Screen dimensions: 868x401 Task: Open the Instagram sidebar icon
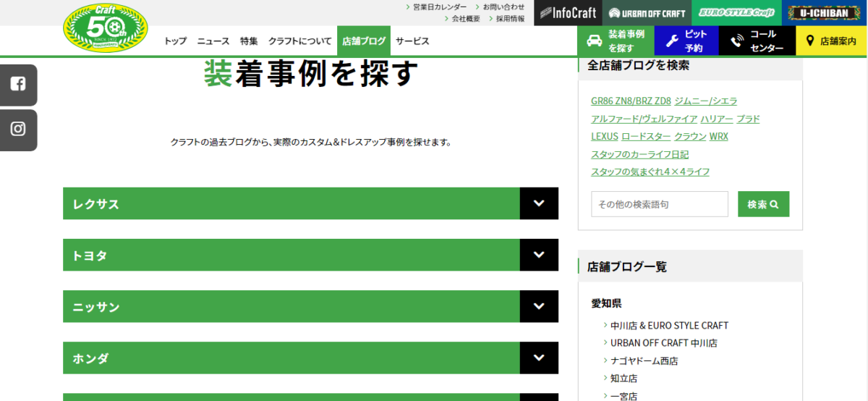tap(18, 130)
